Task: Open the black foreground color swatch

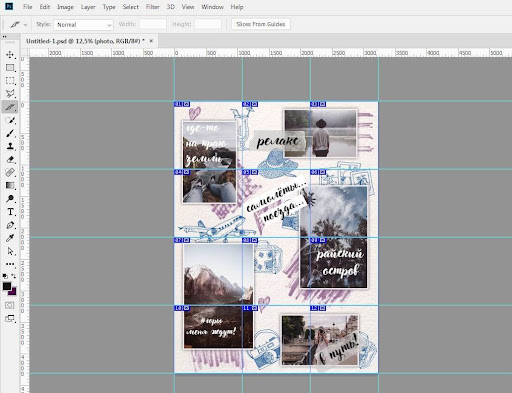Action: [7, 286]
